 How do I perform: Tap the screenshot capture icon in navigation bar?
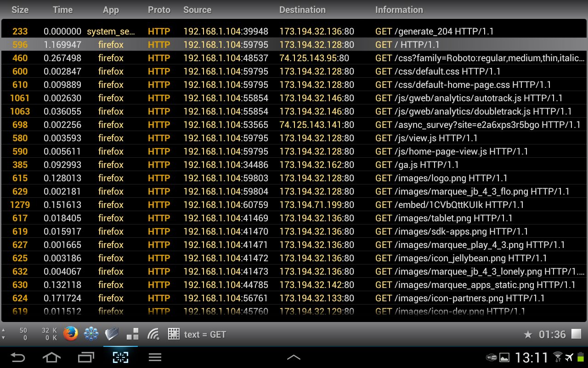(120, 357)
